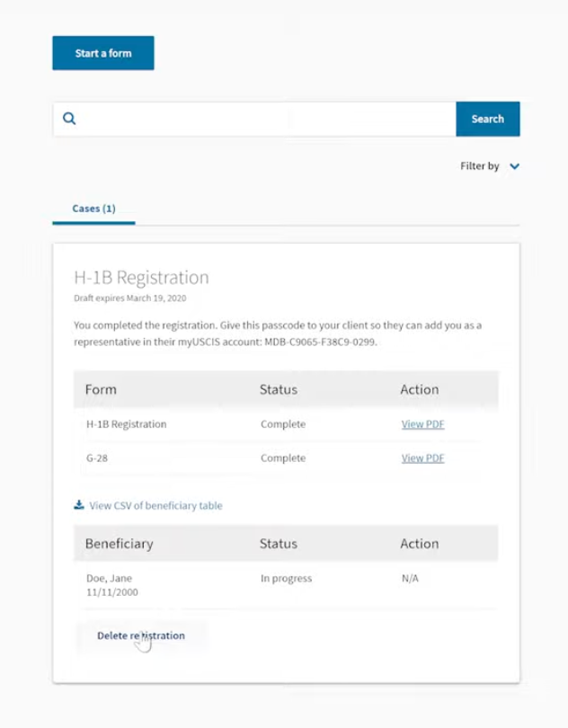The image size is (568, 728).
Task: Click the H-1B Registration card heading
Action: tap(142, 277)
